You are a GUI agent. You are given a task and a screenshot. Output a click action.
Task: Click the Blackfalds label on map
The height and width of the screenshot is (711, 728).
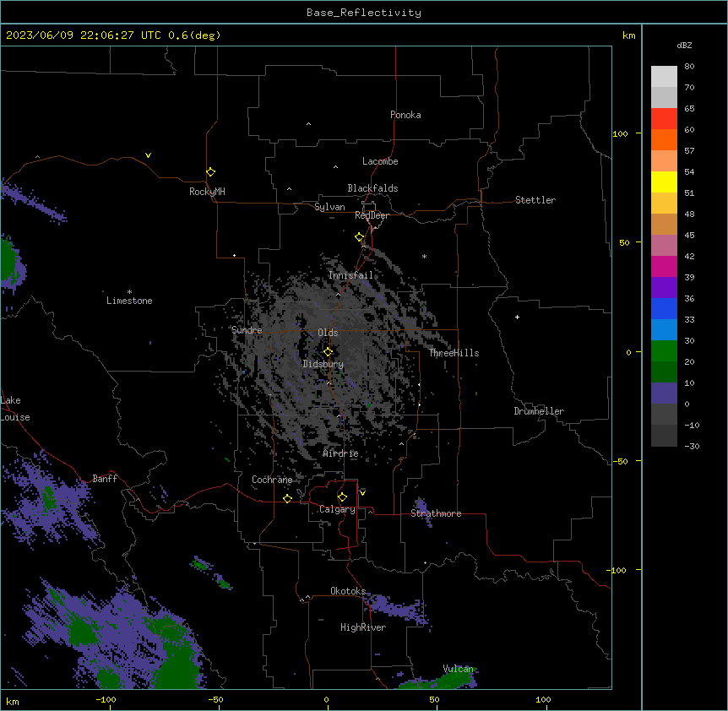pos(372,188)
